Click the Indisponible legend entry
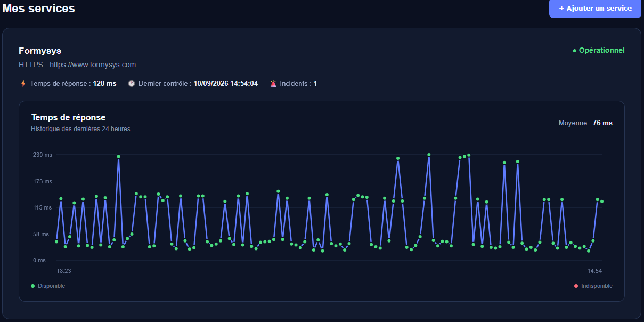Viewport: 644px width, 322px height. coord(593,286)
